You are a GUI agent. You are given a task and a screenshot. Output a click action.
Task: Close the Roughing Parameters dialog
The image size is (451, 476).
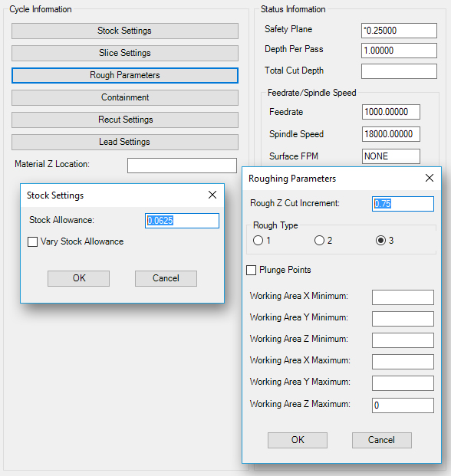(429, 178)
